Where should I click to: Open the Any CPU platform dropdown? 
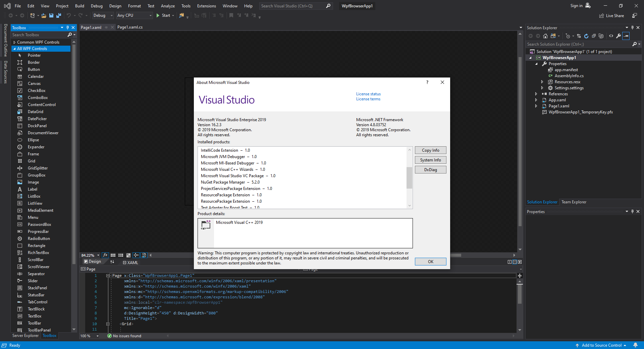pyautogui.click(x=134, y=15)
